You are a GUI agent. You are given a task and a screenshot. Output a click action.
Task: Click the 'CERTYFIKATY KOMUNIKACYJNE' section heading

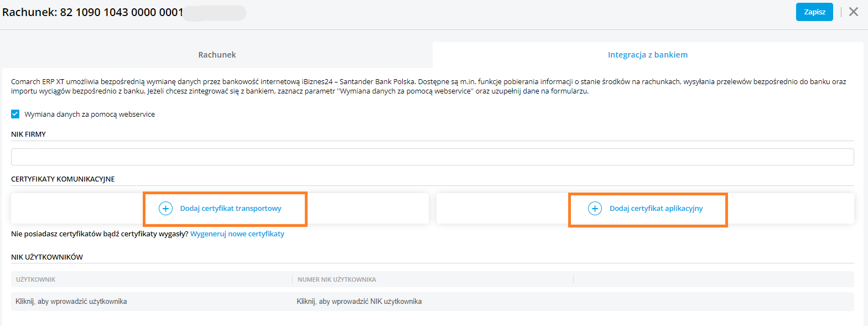[x=63, y=179]
